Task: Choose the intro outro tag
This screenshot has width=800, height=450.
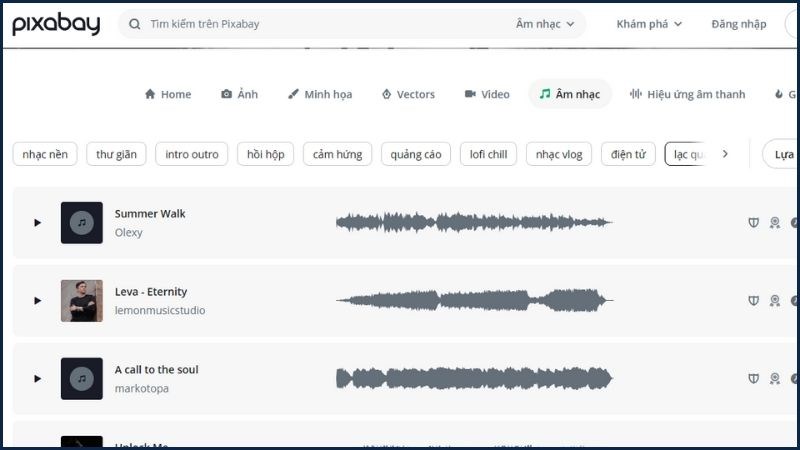Action: point(192,154)
